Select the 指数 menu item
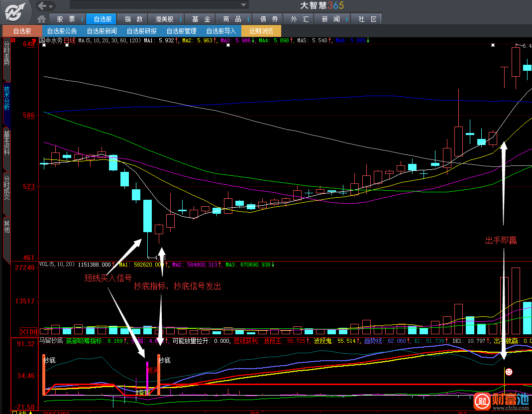 pyautogui.click(x=133, y=19)
